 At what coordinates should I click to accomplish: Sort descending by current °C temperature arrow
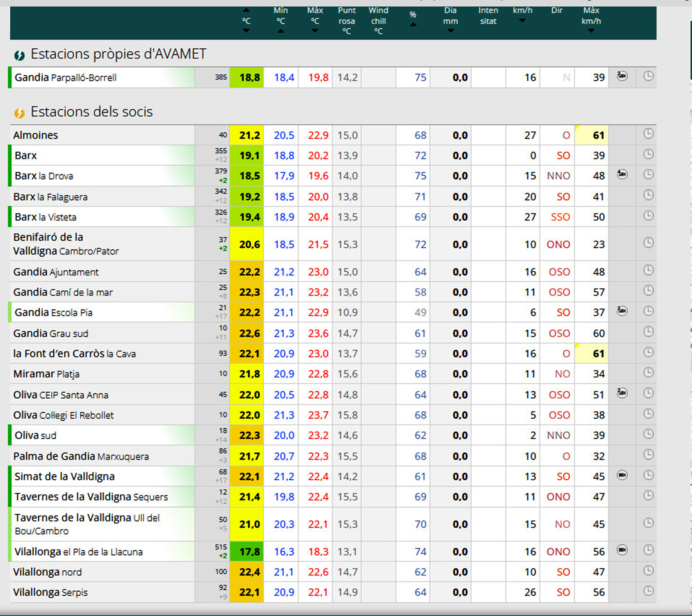pos(246,31)
